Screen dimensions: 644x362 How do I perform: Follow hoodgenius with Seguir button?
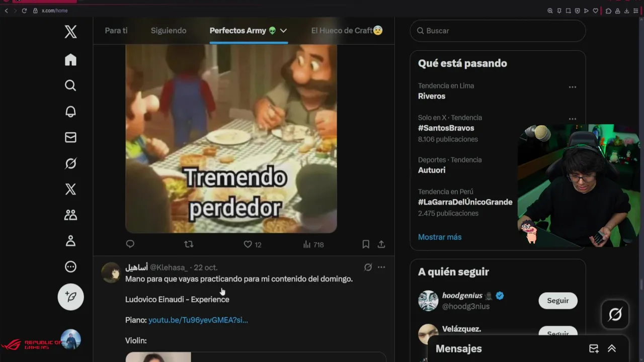[x=558, y=301]
